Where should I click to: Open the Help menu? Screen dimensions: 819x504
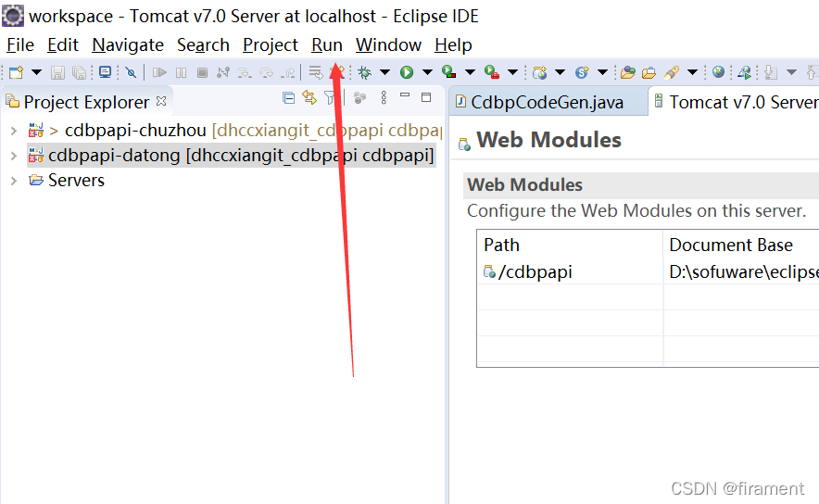tap(453, 44)
